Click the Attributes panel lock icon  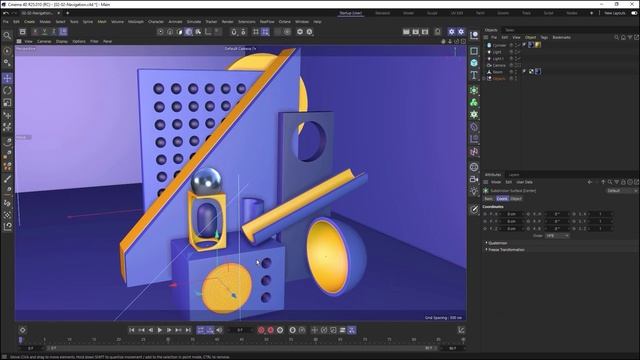[623, 182]
